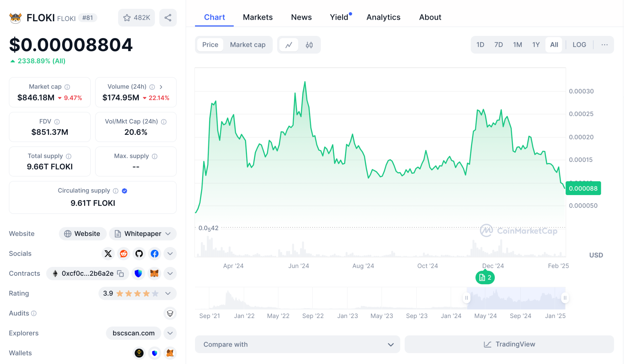Screen dimensions: 624x364
Task: Click the verified circulating supply badge
Action: [x=124, y=191]
